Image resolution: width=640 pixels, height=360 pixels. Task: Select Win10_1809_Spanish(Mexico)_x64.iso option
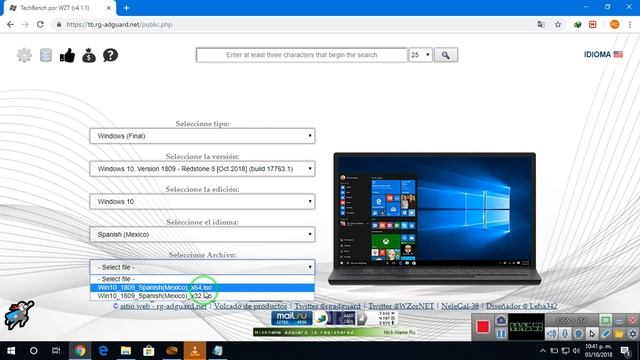click(x=202, y=287)
